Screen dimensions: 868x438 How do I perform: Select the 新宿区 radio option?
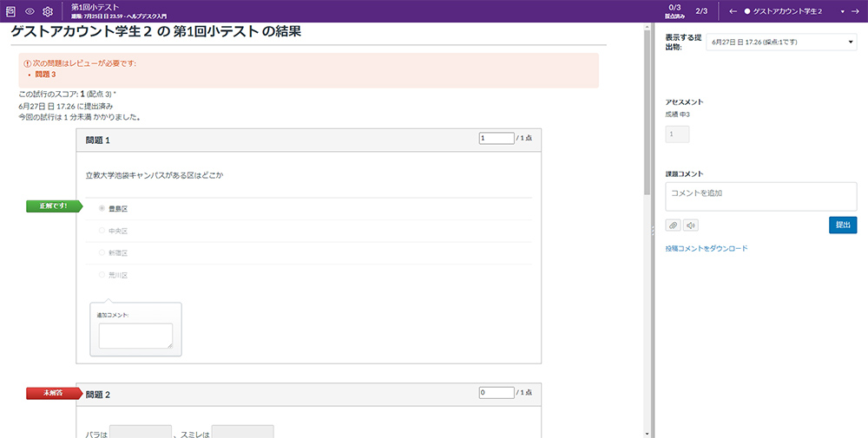pos(102,252)
